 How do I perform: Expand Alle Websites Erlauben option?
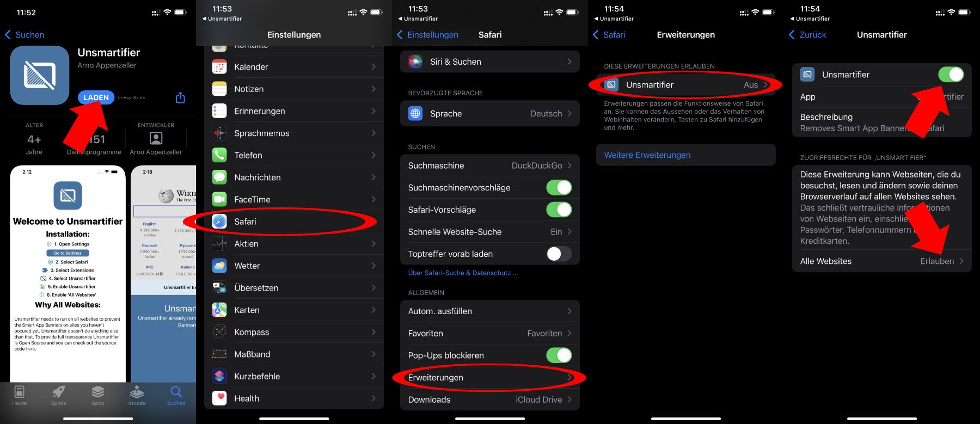[x=882, y=261]
